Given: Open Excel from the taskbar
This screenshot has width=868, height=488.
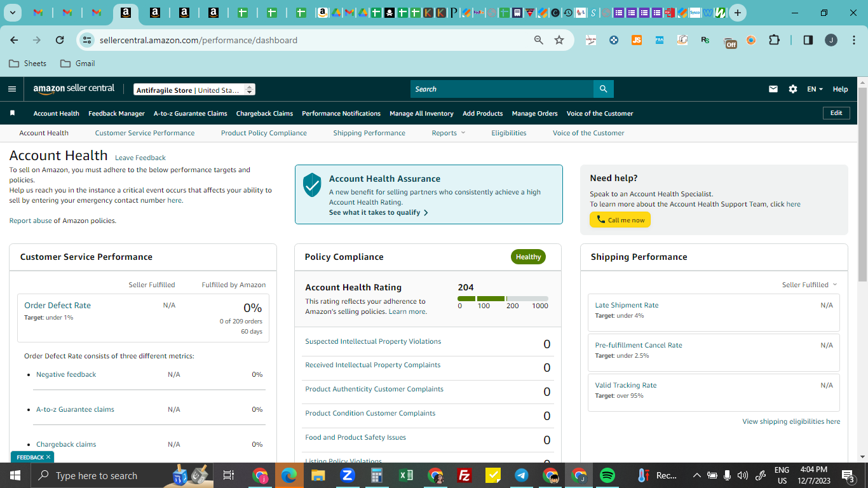Looking at the screenshot, I should [x=406, y=475].
